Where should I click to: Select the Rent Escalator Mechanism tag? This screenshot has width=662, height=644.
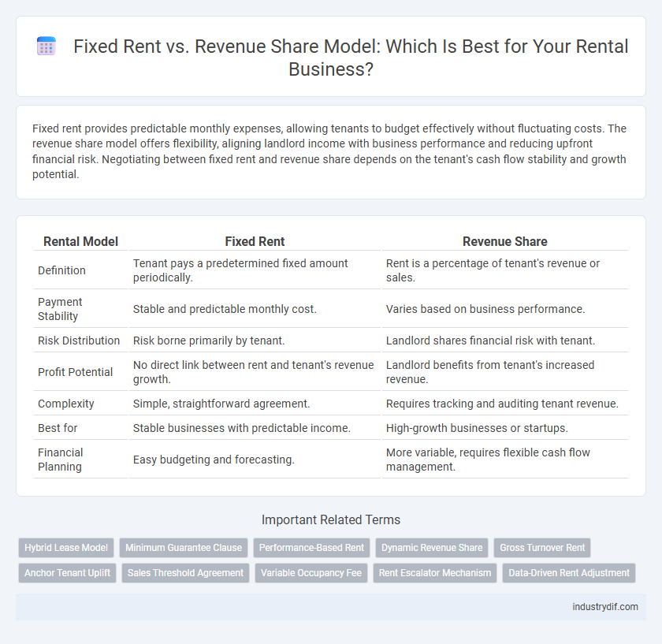click(435, 573)
